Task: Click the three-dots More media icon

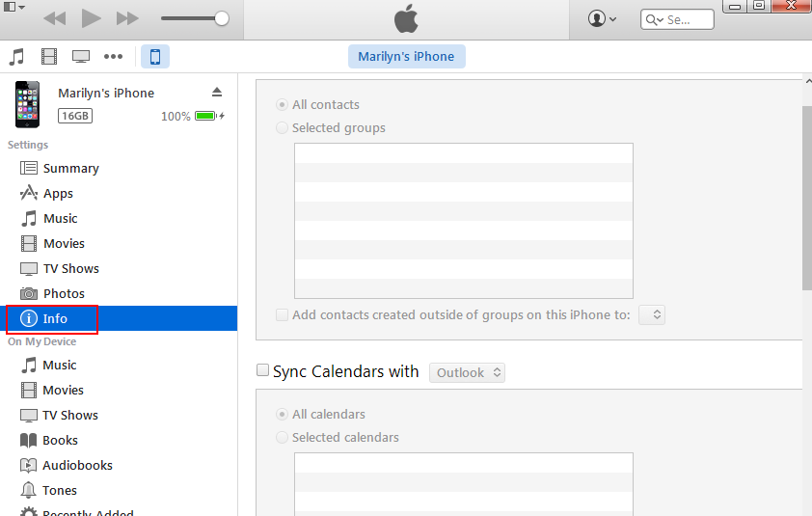Action: [114, 57]
